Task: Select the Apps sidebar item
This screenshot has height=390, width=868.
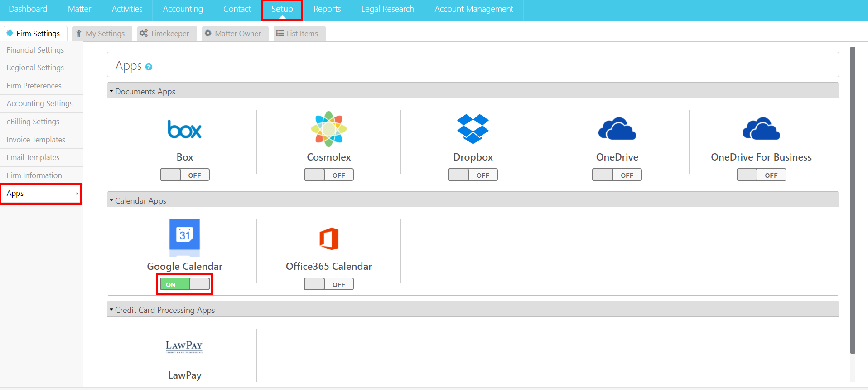Action: coord(41,194)
